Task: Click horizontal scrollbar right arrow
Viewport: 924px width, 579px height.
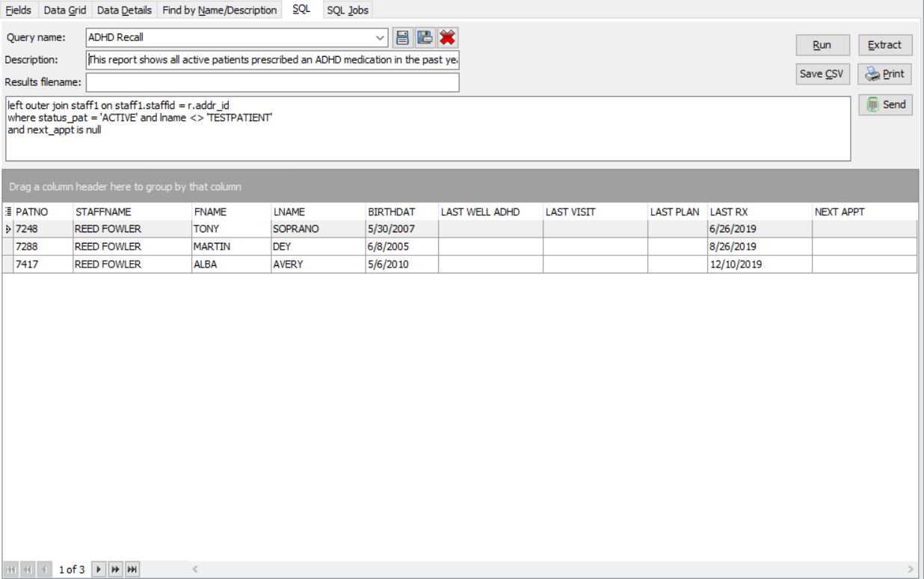Action: point(911,570)
